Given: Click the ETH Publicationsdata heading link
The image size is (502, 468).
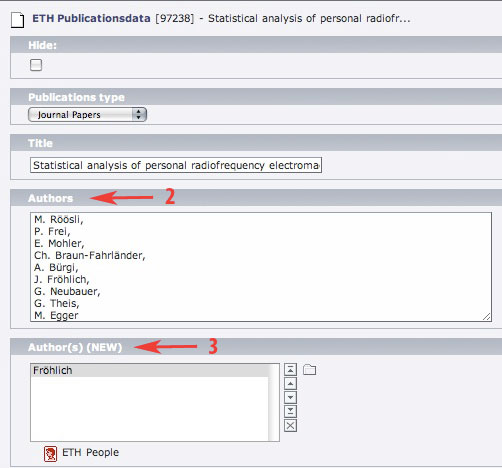Looking at the screenshot, I should click(91, 18).
